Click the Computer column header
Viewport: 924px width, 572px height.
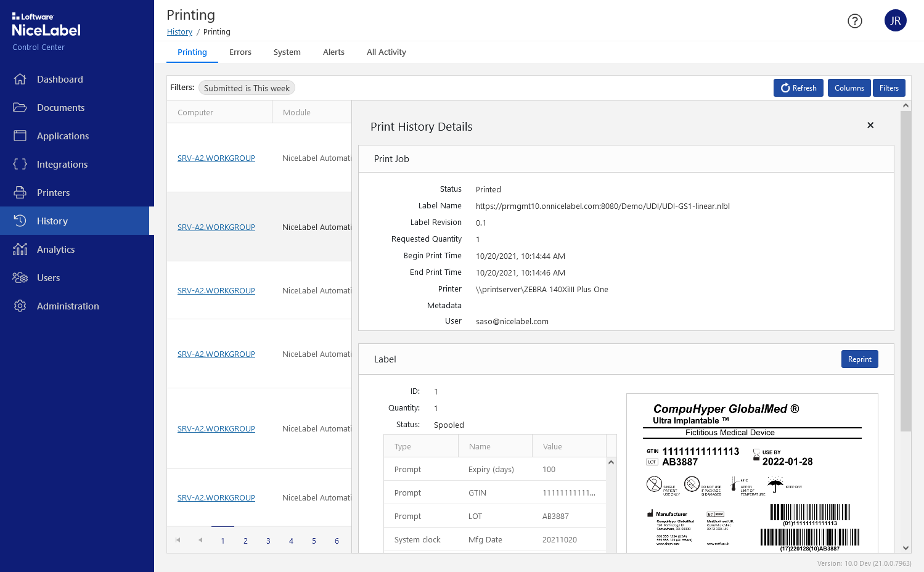(219, 112)
